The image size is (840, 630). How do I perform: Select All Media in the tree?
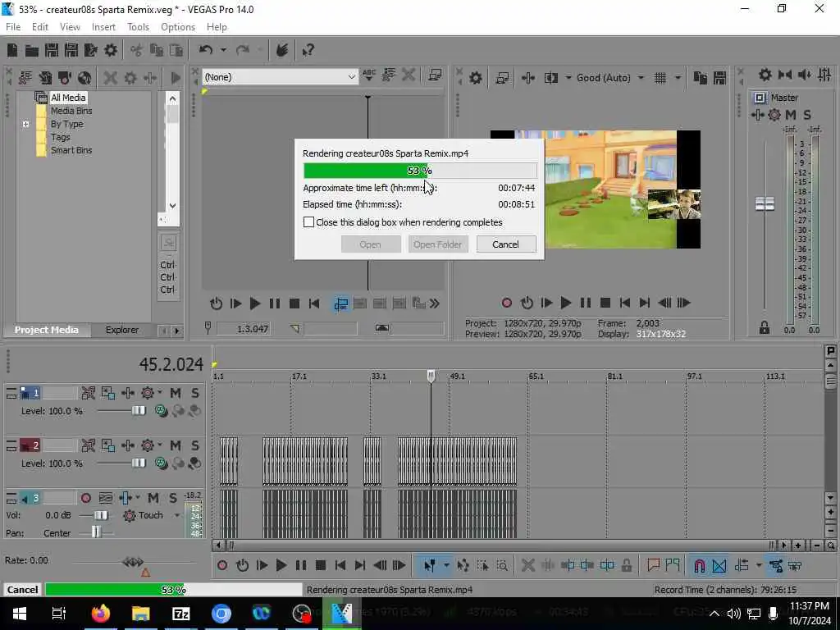68,98
